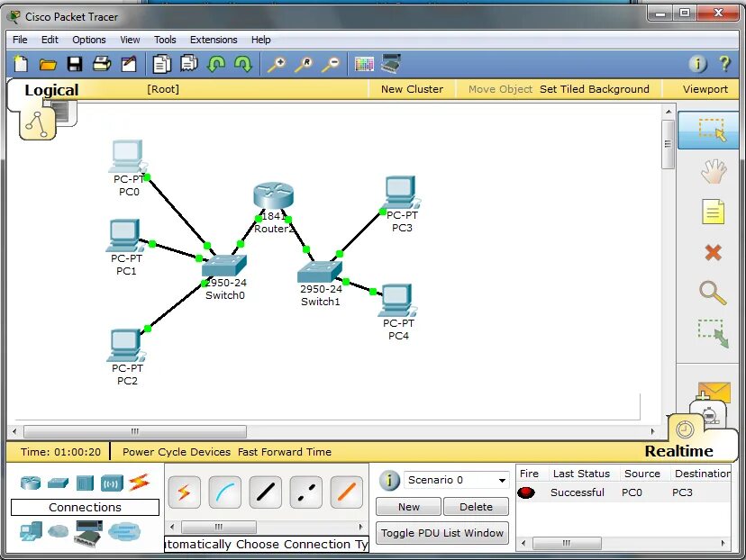Select Wireless Devices category icon

tap(112, 483)
